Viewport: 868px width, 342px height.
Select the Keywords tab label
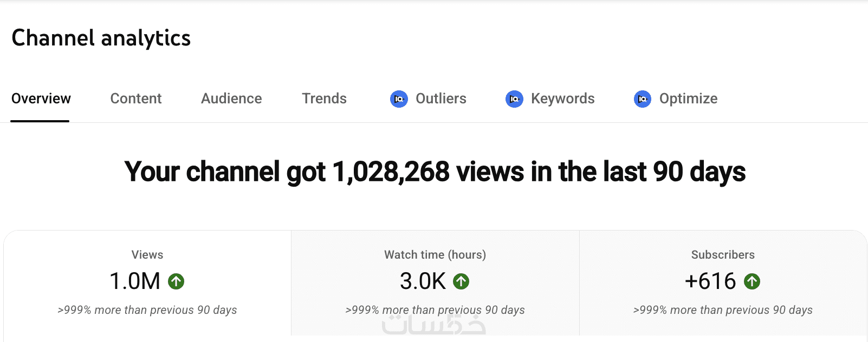coord(563,98)
